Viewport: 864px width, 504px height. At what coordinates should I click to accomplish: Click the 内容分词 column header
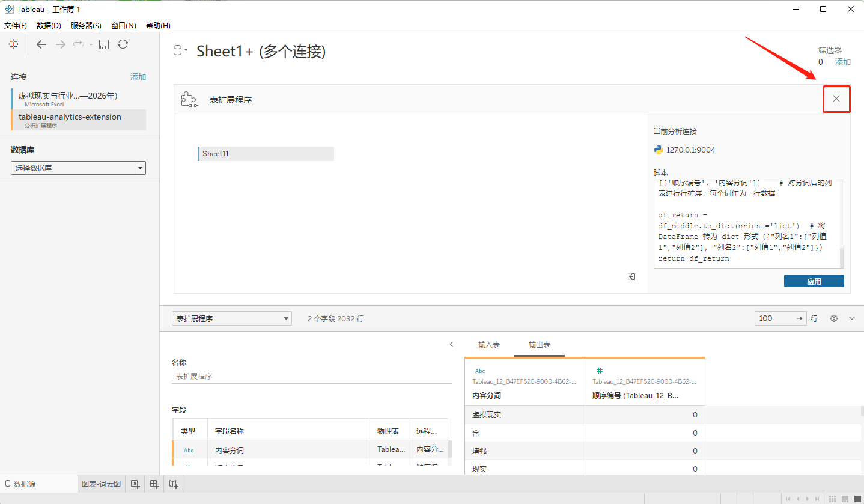coord(525,382)
